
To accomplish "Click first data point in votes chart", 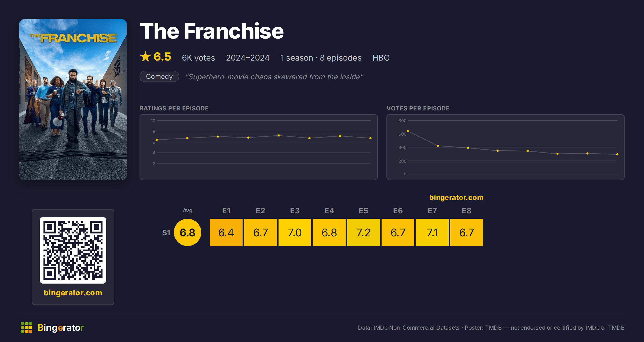I will coord(408,131).
